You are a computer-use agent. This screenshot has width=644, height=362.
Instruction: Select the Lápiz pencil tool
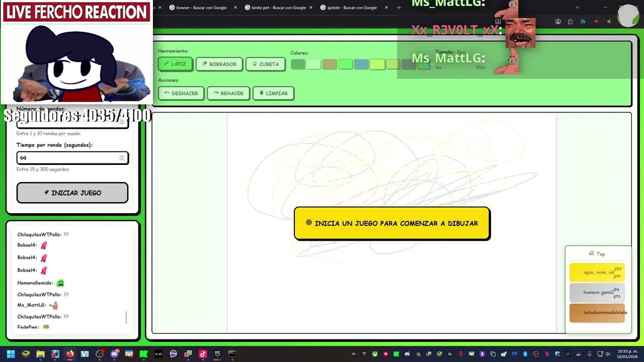tap(175, 64)
